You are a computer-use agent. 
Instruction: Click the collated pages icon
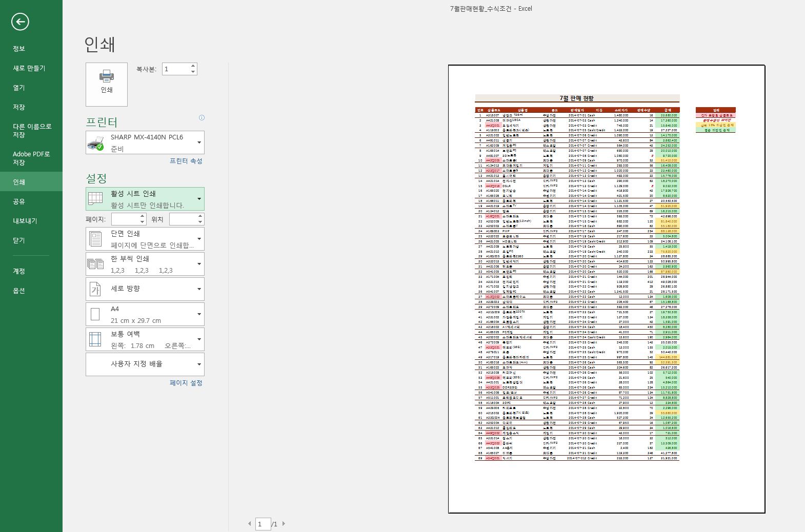click(x=96, y=264)
